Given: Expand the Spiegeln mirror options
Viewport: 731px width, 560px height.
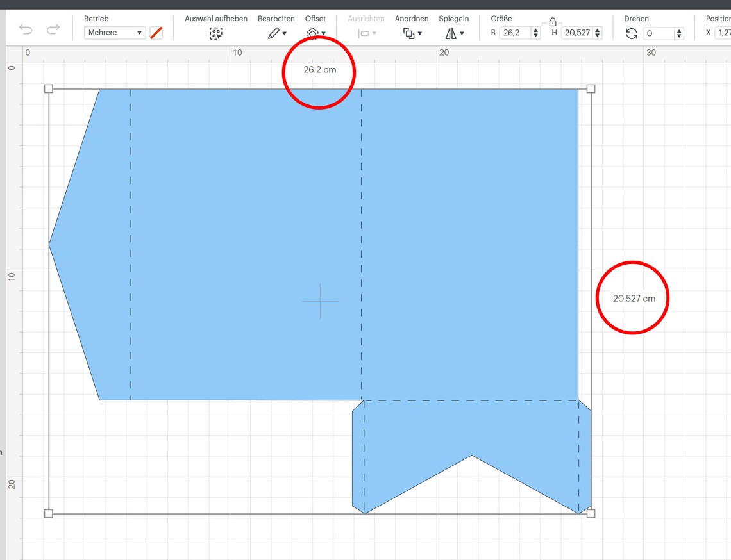Looking at the screenshot, I should [x=461, y=34].
